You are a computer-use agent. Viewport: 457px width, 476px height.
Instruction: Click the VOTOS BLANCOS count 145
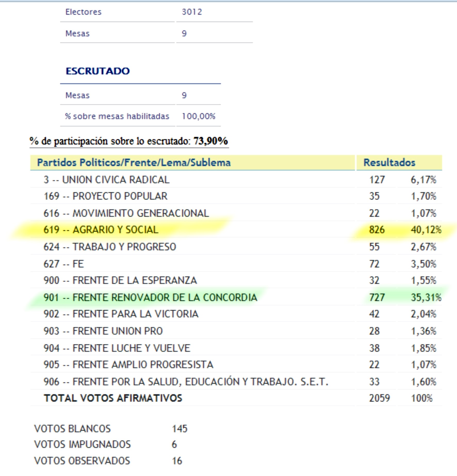pos(180,429)
